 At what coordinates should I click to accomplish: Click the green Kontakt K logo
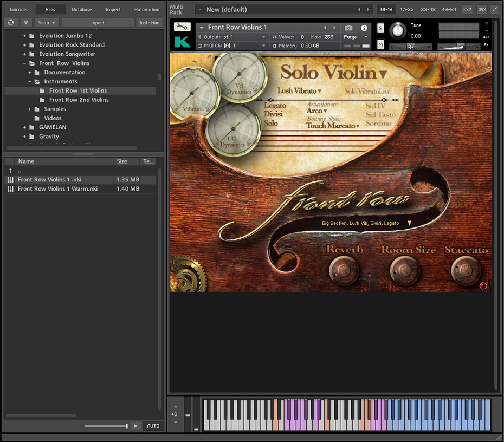[182, 42]
